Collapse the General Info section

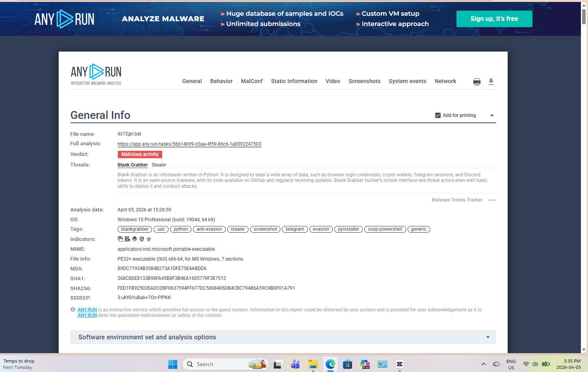[x=492, y=115]
